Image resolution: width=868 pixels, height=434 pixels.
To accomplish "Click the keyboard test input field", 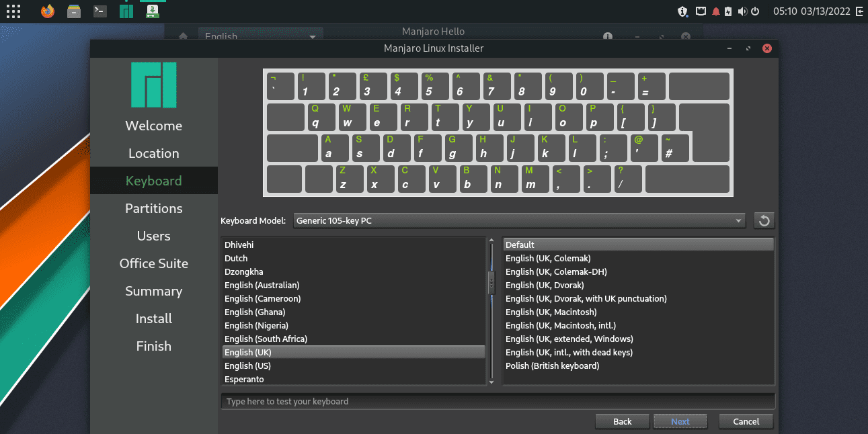I will click(x=498, y=401).
